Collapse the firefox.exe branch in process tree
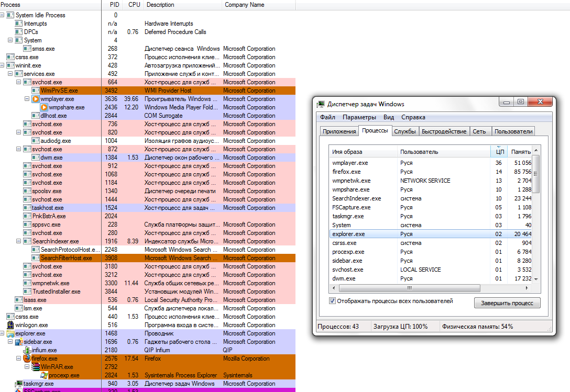Image resolution: width=570 pixels, height=392 pixels. click(x=18, y=359)
